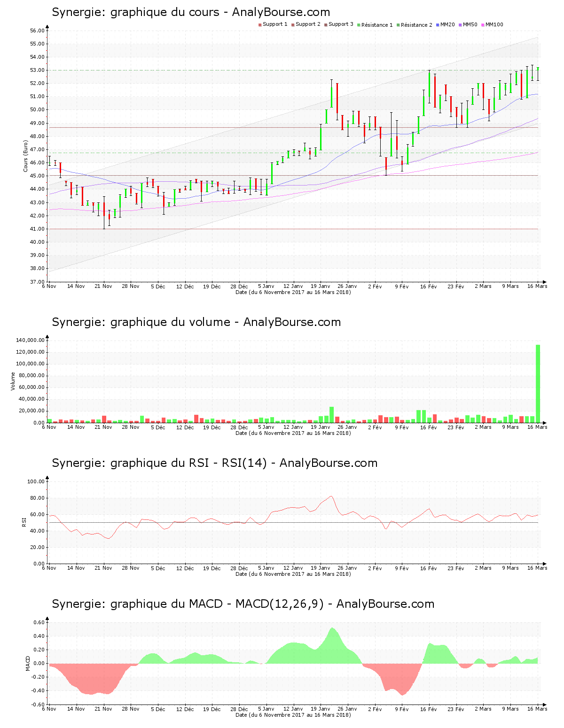
Task: Click the 'RSI' vertical axis label
Action: pos(24,522)
